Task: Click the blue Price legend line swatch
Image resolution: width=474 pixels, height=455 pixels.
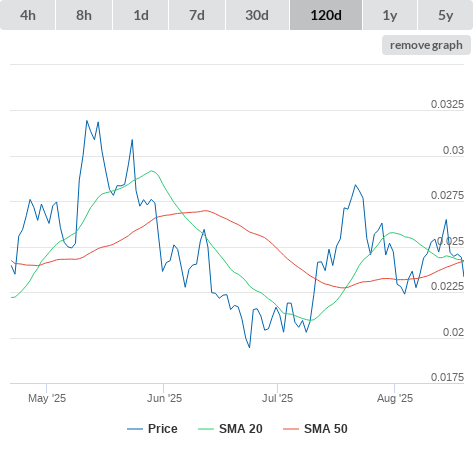Action: tap(135, 429)
